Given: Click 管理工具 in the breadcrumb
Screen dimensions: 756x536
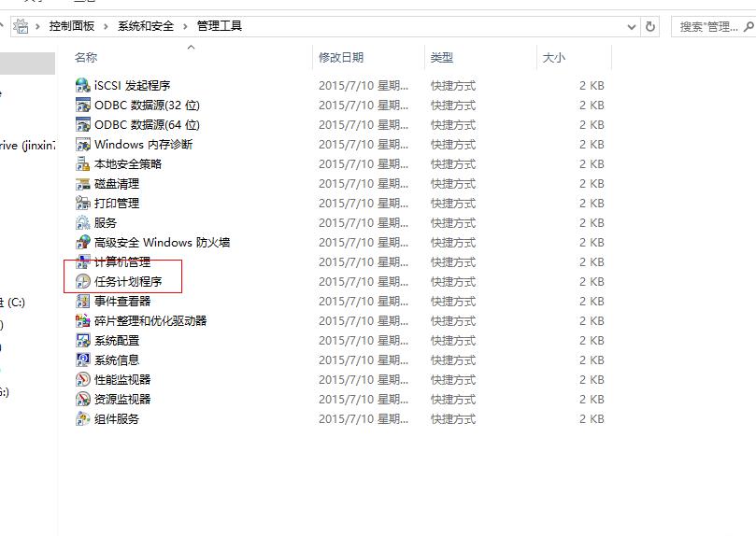Looking at the screenshot, I should point(220,26).
